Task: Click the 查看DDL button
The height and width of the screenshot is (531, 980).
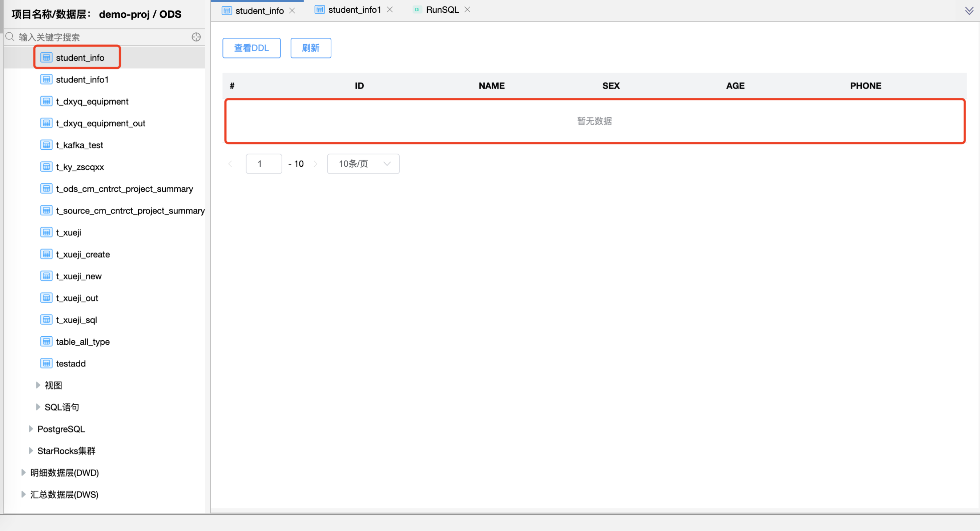Action: click(x=251, y=48)
